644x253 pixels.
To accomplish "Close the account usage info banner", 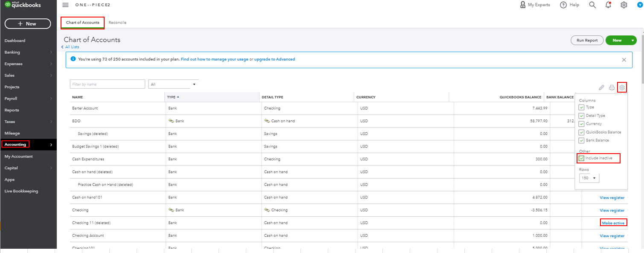I will (624, 60).
